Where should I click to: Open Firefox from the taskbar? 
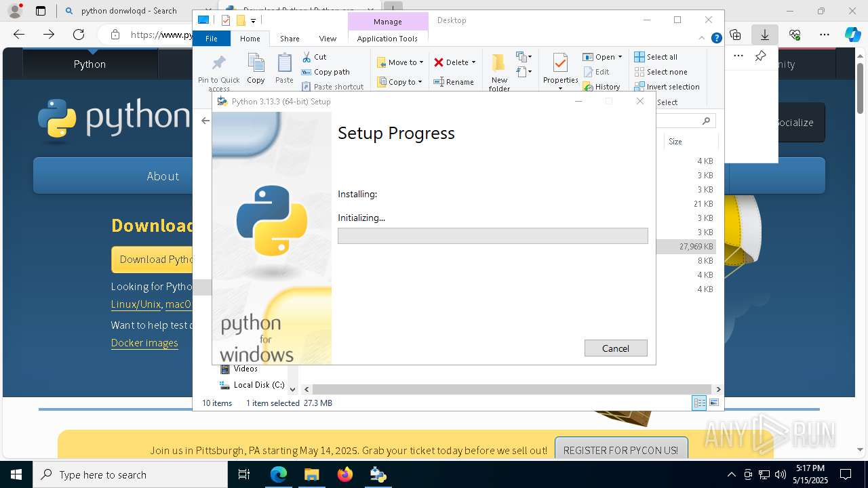pos(345,474)
